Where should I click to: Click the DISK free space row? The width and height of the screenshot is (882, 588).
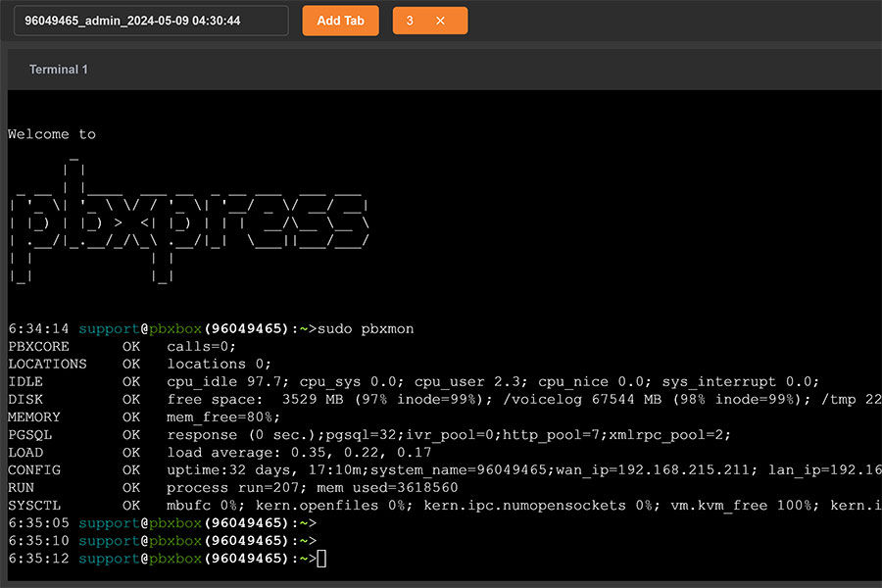tap(294, 399)
